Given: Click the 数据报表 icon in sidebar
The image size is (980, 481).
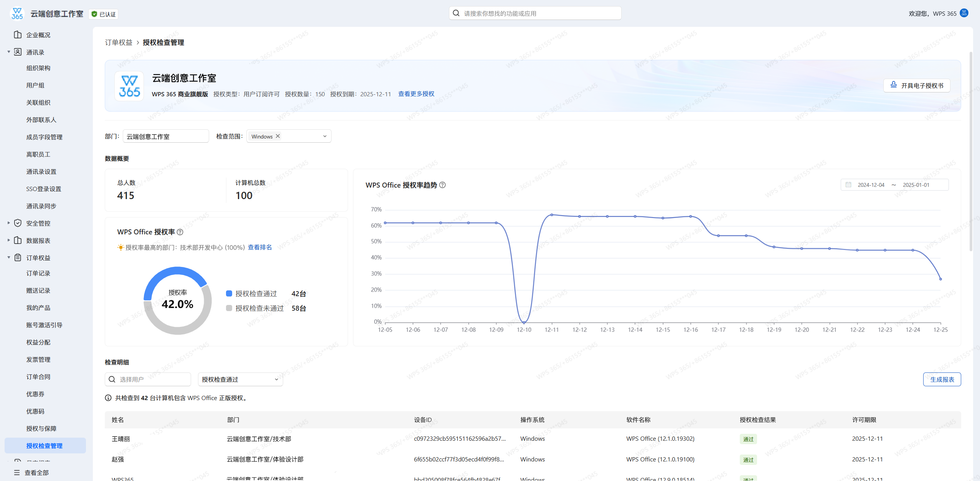Looking at the screenshot, I should 18,240.
